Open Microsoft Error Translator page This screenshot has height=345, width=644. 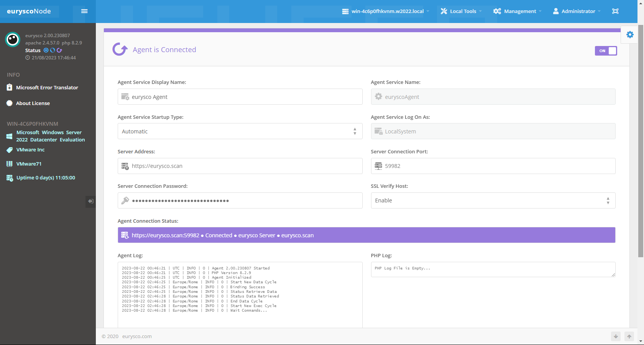47,87
